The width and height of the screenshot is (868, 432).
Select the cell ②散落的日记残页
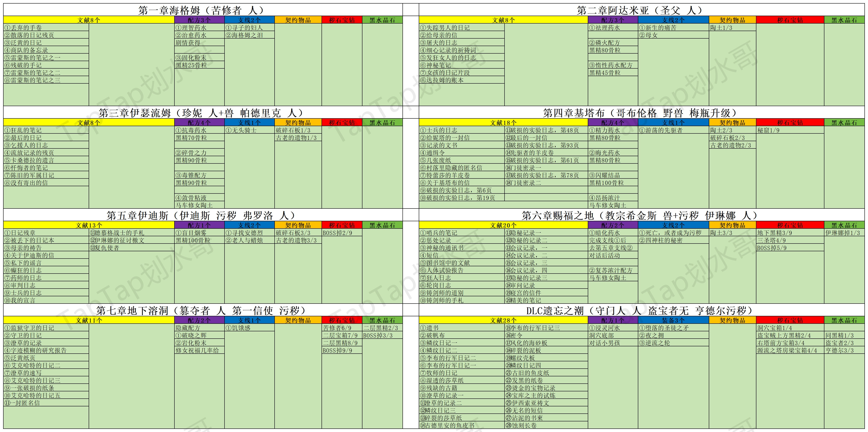[x=46, y=35]
